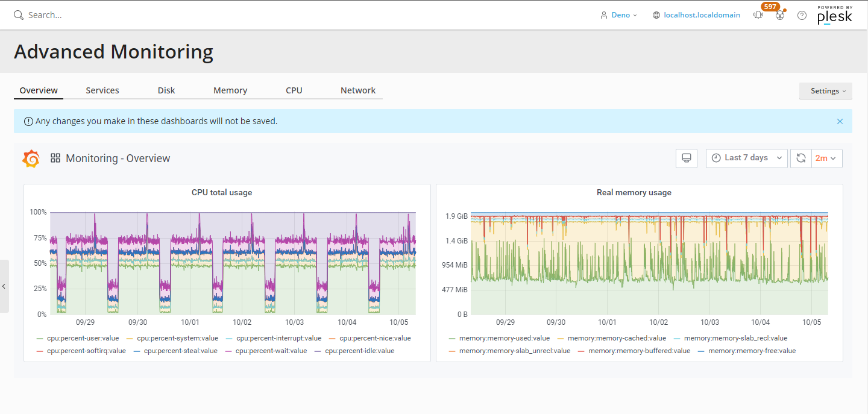Screen dimensions: 868x414
Task: Switch to the Disk tab
Action: (166, 90)
